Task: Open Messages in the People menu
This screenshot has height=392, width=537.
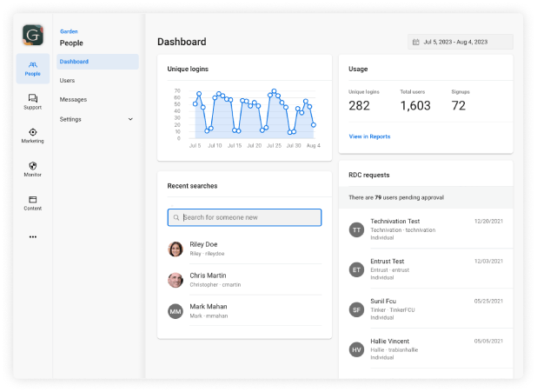Action: (73, 99)
